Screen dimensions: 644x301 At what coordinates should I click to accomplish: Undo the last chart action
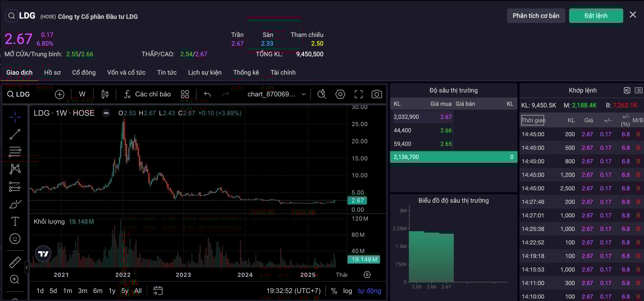(207, 94)
